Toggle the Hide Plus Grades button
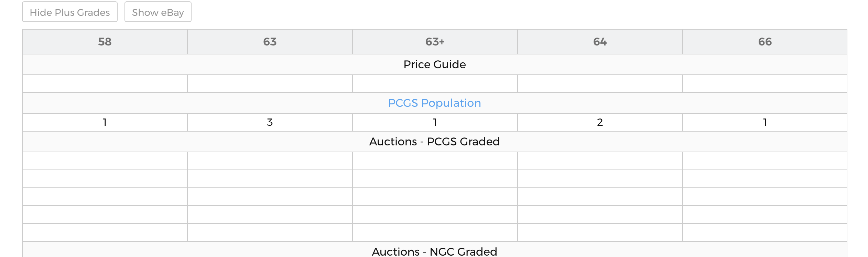The height and width of the screenshot is (257, 868). [70, 12]
